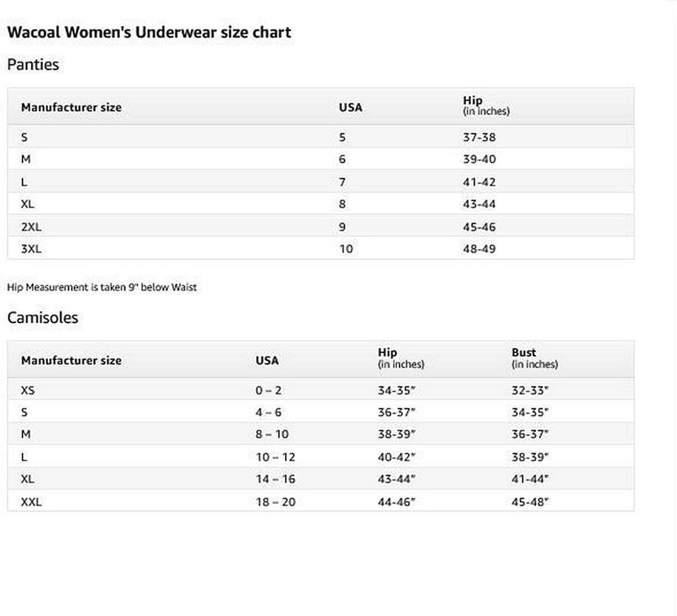The width and height of the screenshot is (677, 616).
Task: Select the XS row in the Camisoles table
Action: [x=321, y=389]
